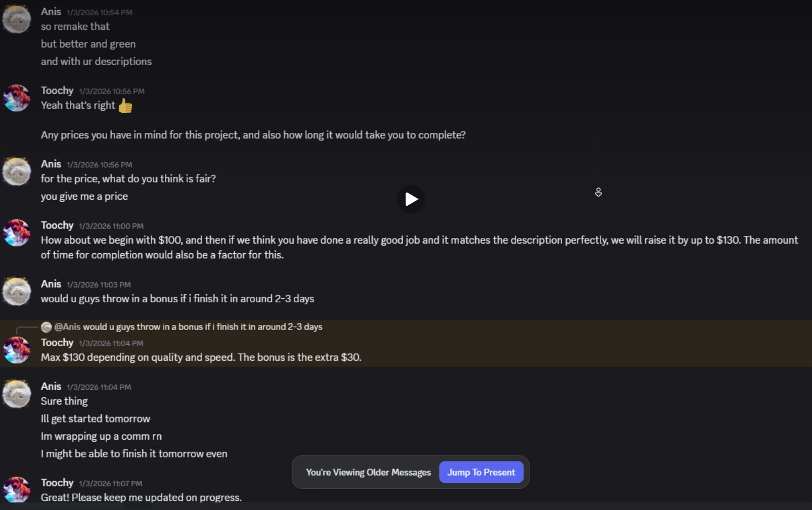Click the thumbs up emoji in Toochy's message

[125, 106]
